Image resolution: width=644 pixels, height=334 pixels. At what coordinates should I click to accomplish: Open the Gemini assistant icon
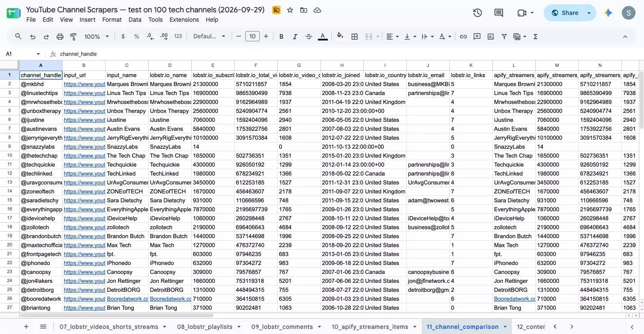coord(608,13)
